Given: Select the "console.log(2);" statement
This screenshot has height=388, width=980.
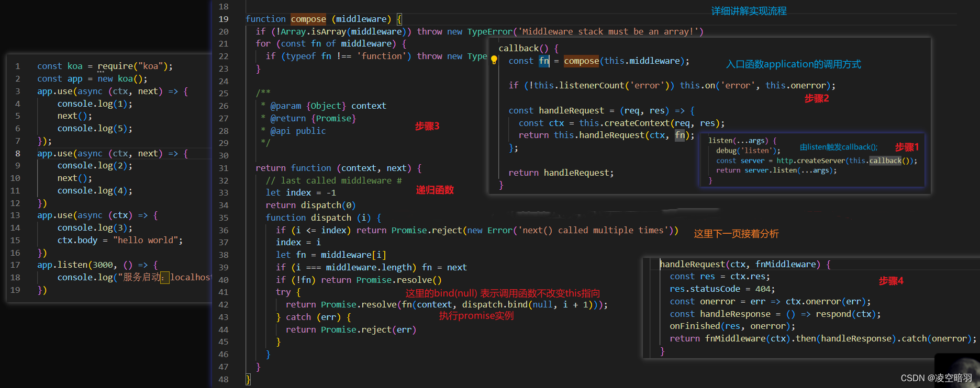Looking at the screenshot, I should point(95,166).
